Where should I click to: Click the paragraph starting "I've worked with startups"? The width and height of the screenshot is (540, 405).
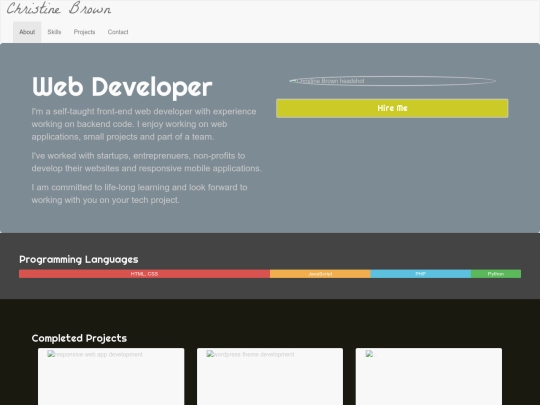(x=147, y=162)
